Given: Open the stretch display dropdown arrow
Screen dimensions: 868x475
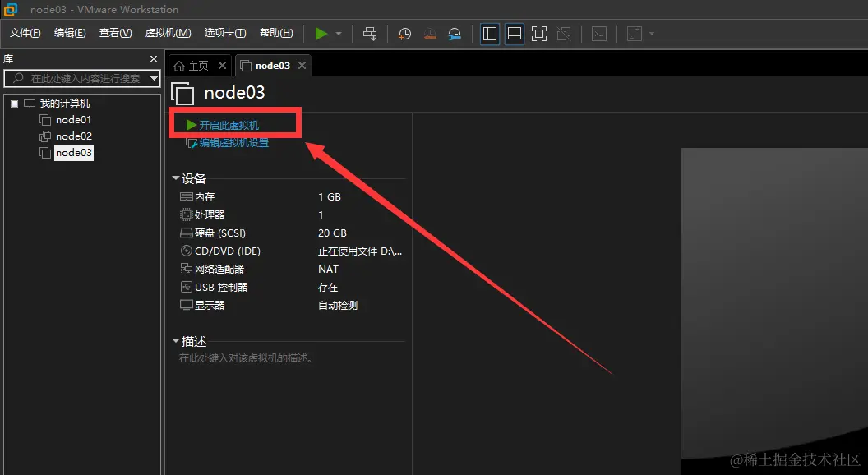Looking at the screenshot, I should point(652,34).
